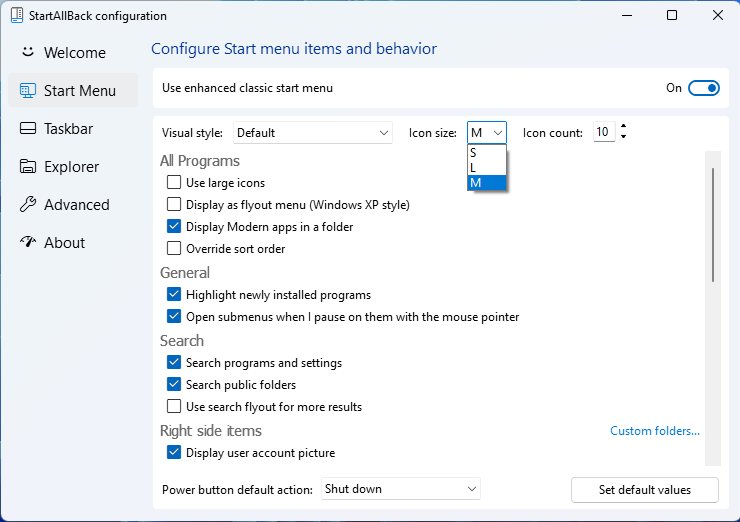The width and height of the screenshot is (740, 522).
Task: Disable open submenus on mouse pause
Action: coord(174,316)
